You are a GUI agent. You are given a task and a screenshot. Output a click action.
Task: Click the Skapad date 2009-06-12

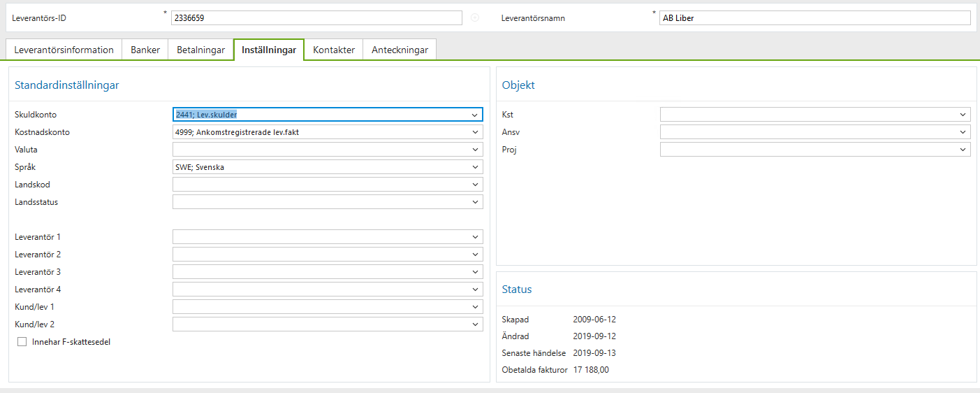594,320
